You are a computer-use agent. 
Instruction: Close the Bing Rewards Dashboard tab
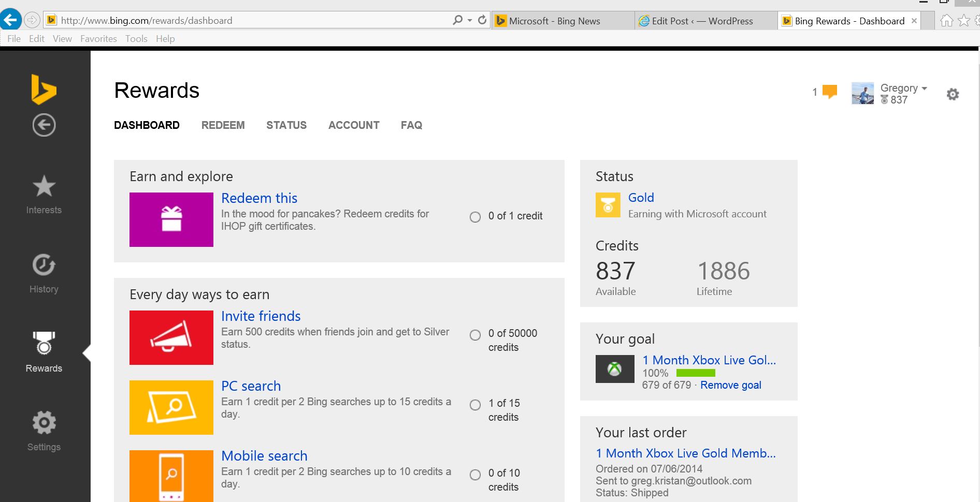pyautogui.click(x=914, y=21)
